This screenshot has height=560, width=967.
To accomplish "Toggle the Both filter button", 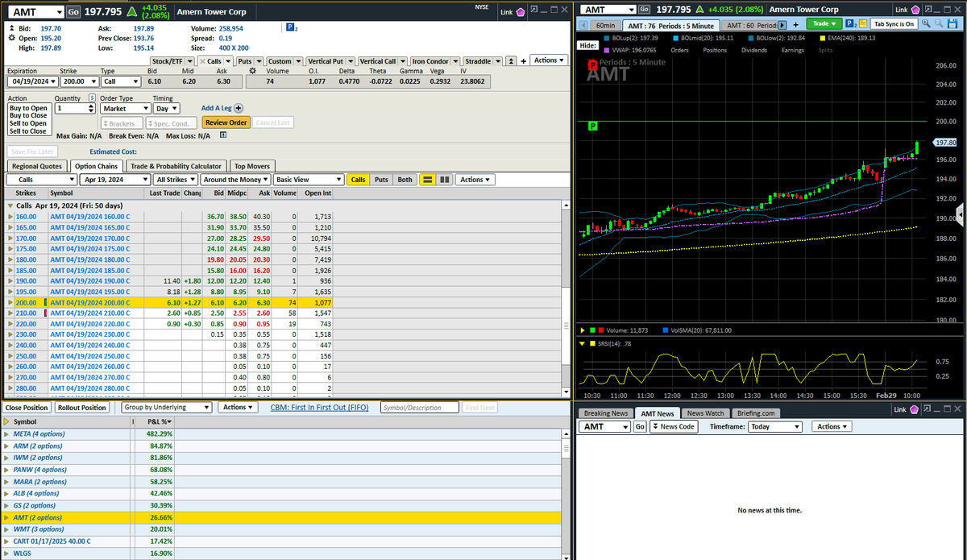I will [405, 180].
